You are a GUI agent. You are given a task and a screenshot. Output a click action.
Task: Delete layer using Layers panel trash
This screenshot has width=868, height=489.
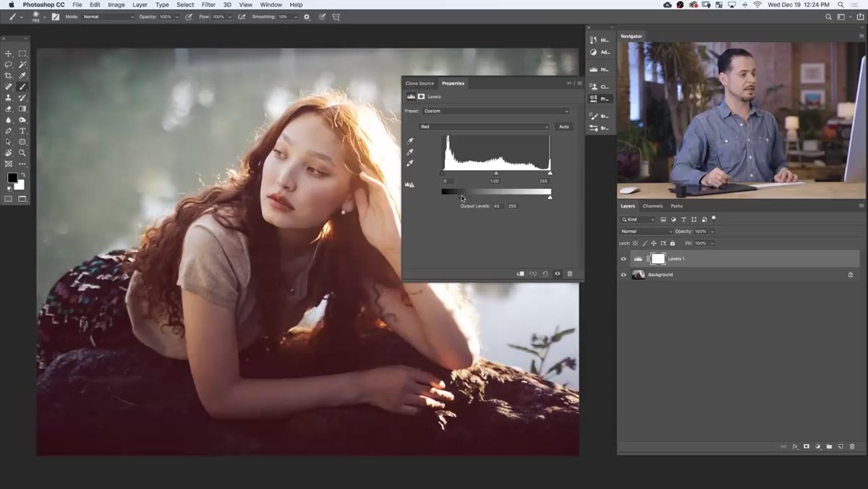852,446
